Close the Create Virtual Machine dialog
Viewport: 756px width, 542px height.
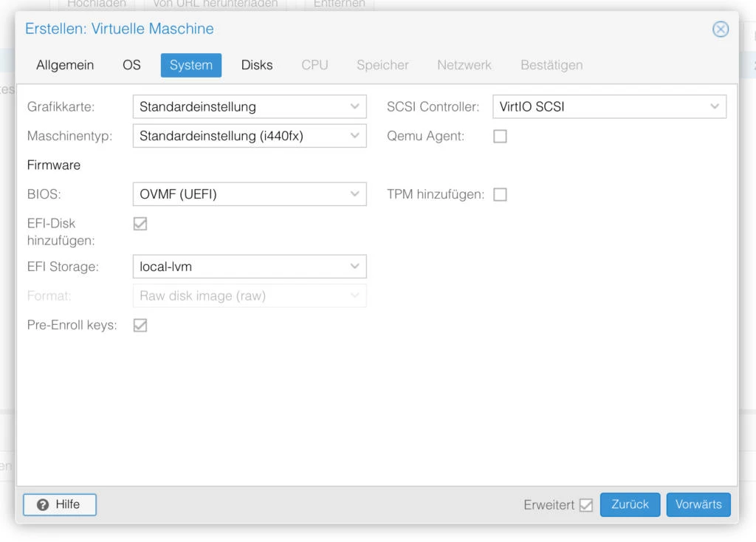coord(720,30)
